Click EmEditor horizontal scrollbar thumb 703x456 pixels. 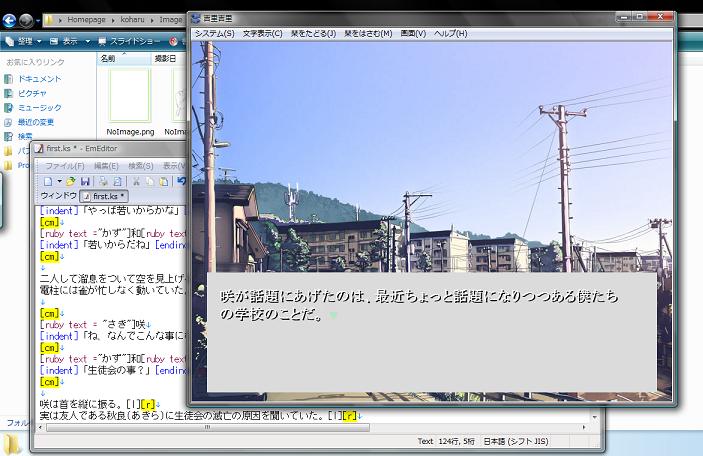(208, 427)
